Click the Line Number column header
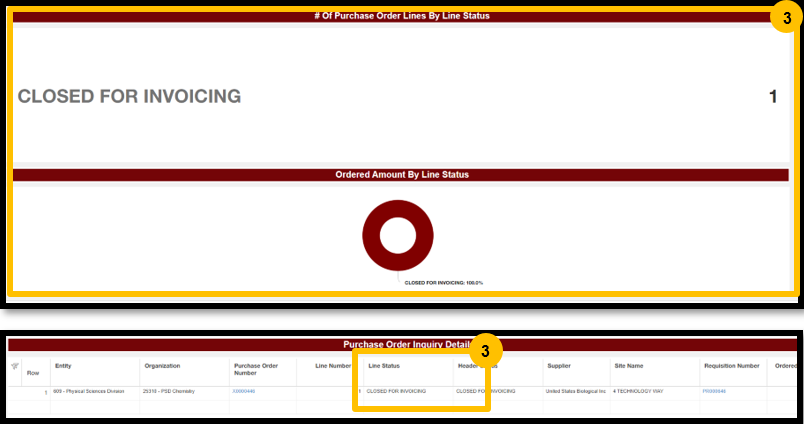 tap(333, 366)
